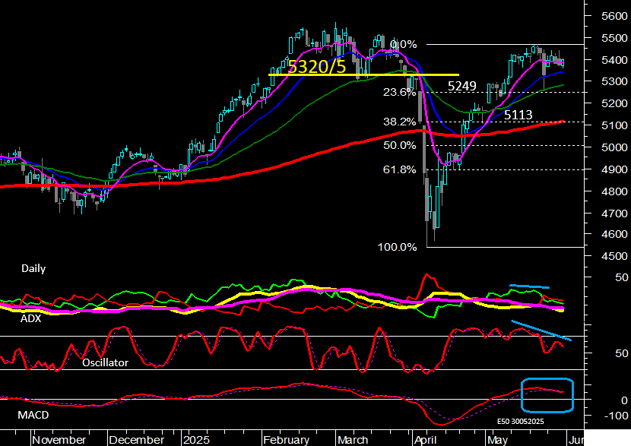Select the 5113 level annotation
This screenshot has height=446, width=631.
[518, 115]
